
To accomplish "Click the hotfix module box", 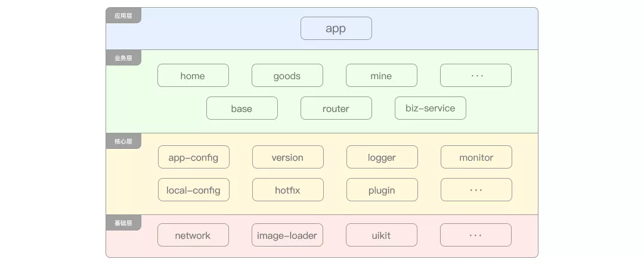I will [288, 190].
